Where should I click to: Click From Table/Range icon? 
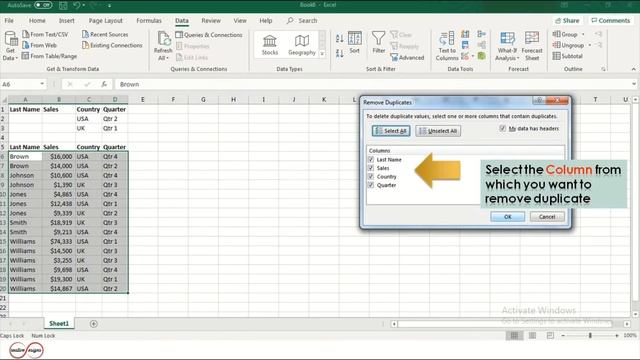click(25, 56)
